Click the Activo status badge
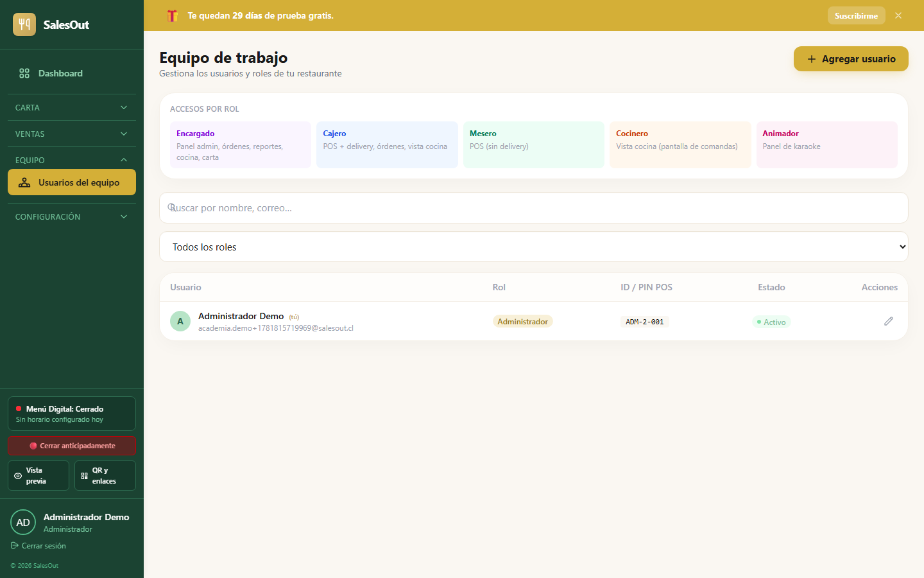This screenshot has width=924, height=578. click(771, 322)
